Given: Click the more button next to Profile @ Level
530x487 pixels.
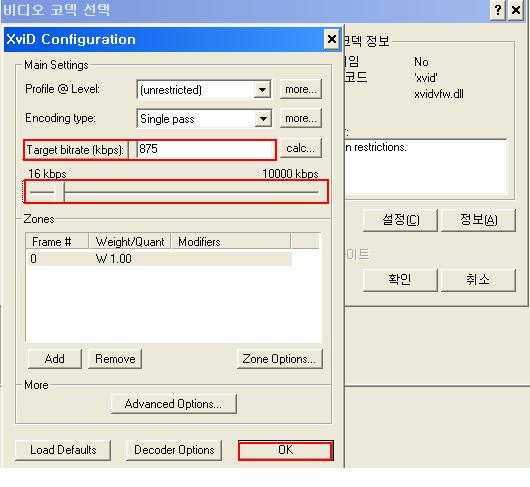Looking at the screenshot, I should click(x=300, y=89).
